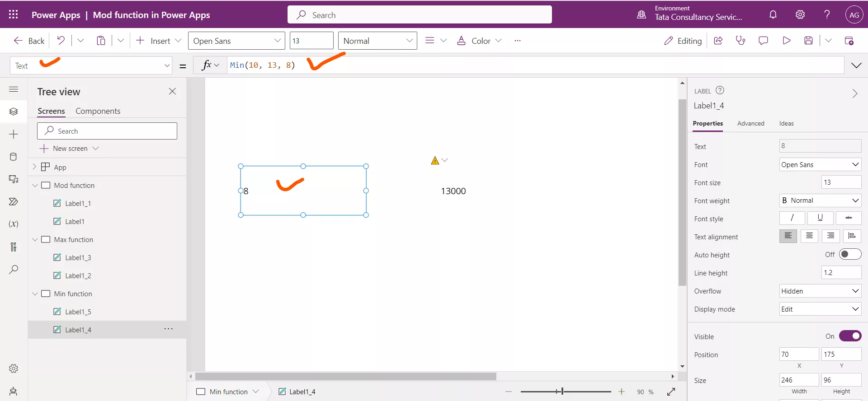
Task: Open the Normal font weight dropdown in toolbar
Action: coord(377,41)
